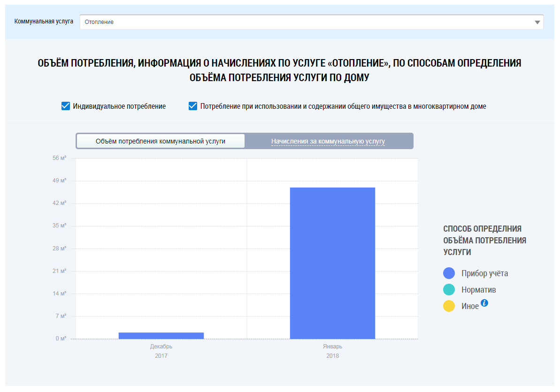Click the Прибор учёта legend label
The image size is (560, 392).
click(484, 273)
